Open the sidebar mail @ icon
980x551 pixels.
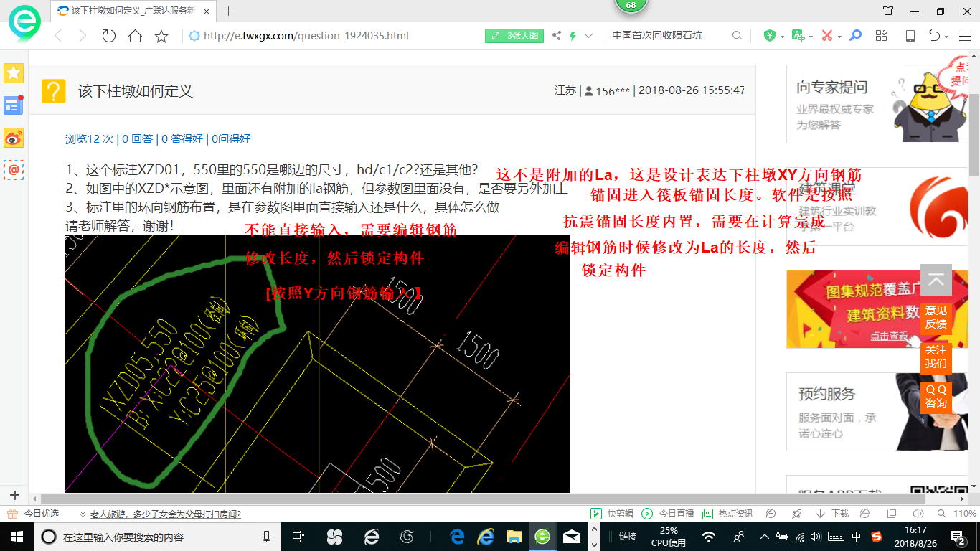[14, 170]
